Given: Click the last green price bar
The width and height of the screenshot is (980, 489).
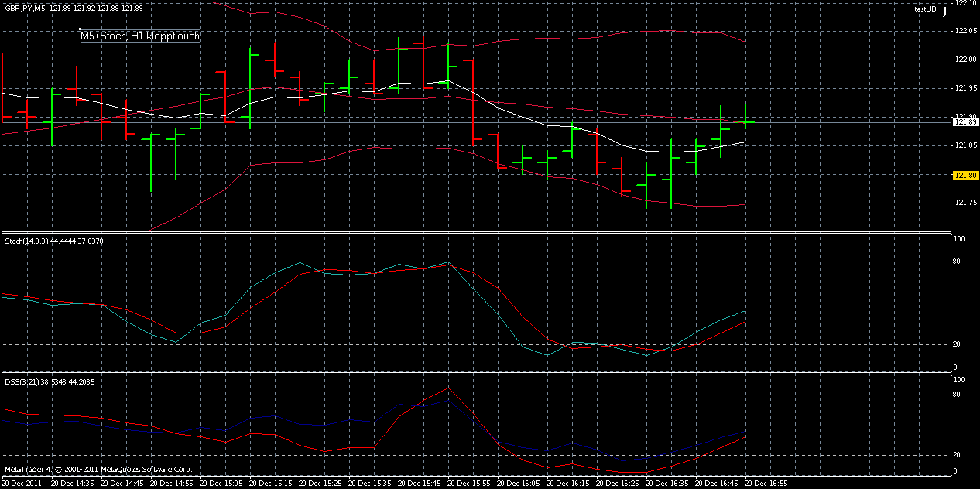Looking at the screenshot, I should (x=745, y=116).
